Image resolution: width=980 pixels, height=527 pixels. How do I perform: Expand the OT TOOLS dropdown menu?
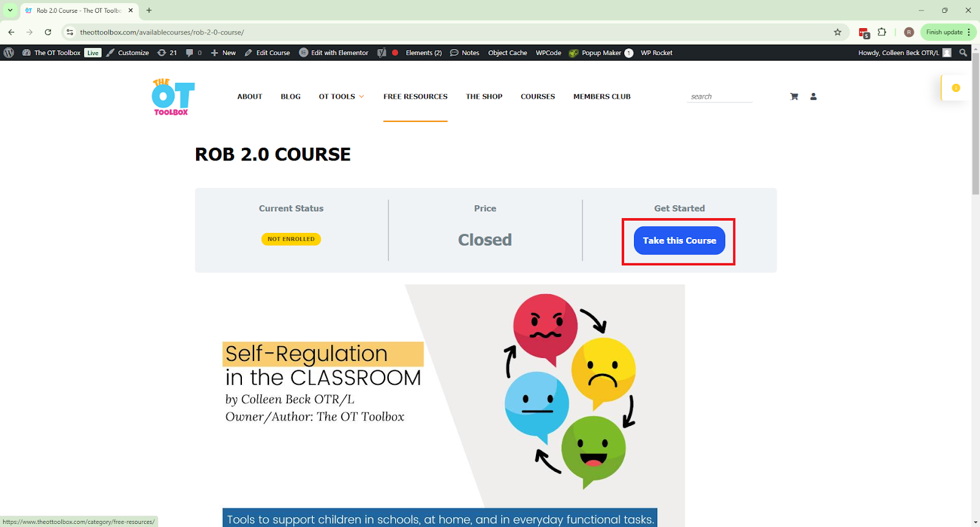(x=341, y=97)
